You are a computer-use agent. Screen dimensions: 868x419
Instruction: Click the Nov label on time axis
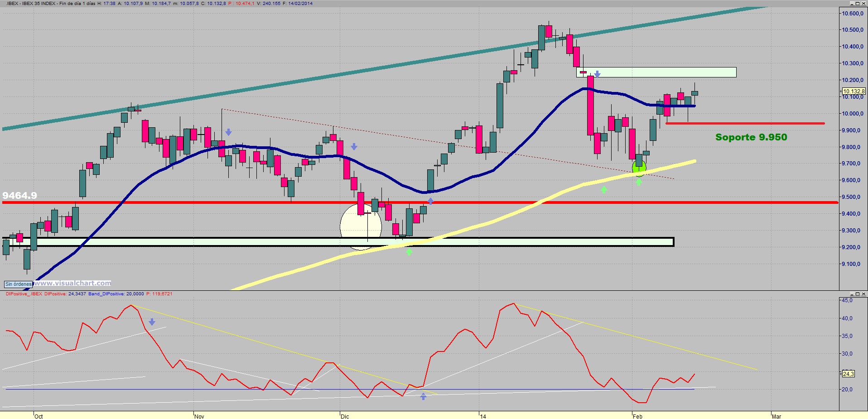(199, 416)
